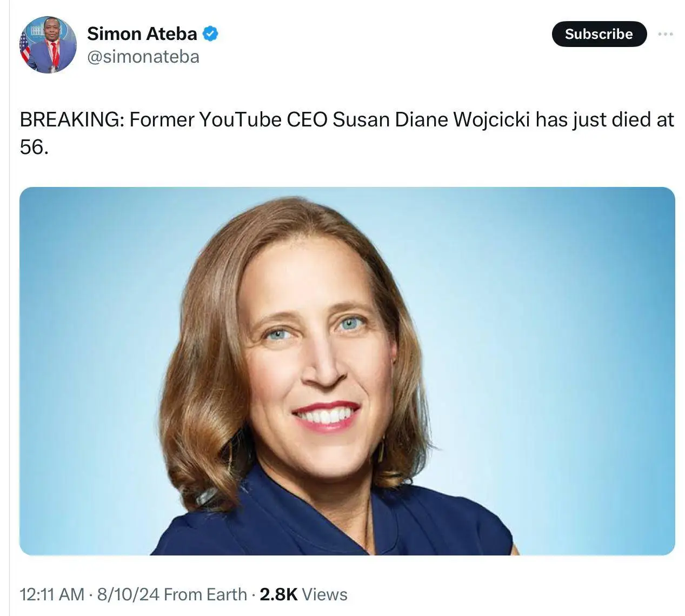Image resolution: width=685 pixels, height=616 pixels.
Task: Open the tweet's three-dot more options menu
Action: [x=665, y=34]
